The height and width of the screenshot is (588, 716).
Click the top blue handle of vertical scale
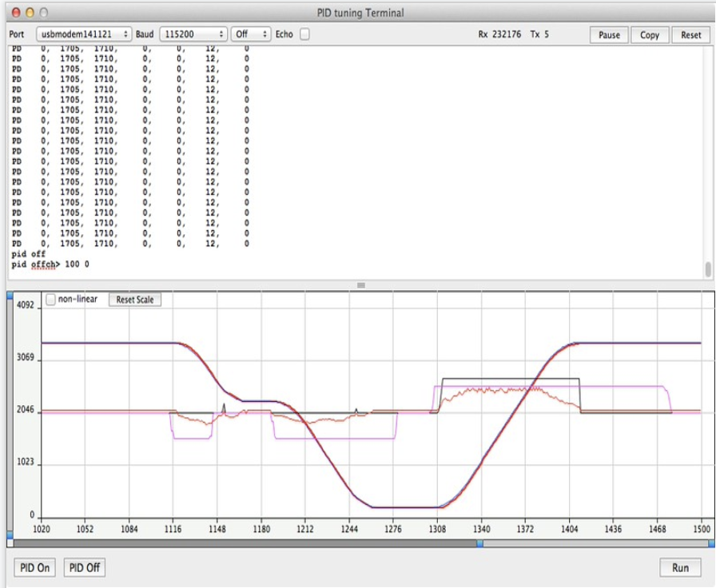point(10,296)
